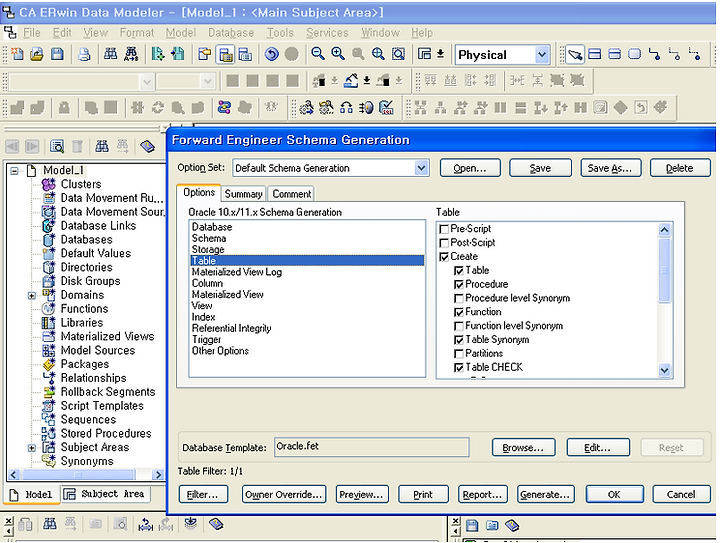This screenshot has width=720, height=543.
Task: Select Stored Procedures in model tree
Action: tap(106, 434)
